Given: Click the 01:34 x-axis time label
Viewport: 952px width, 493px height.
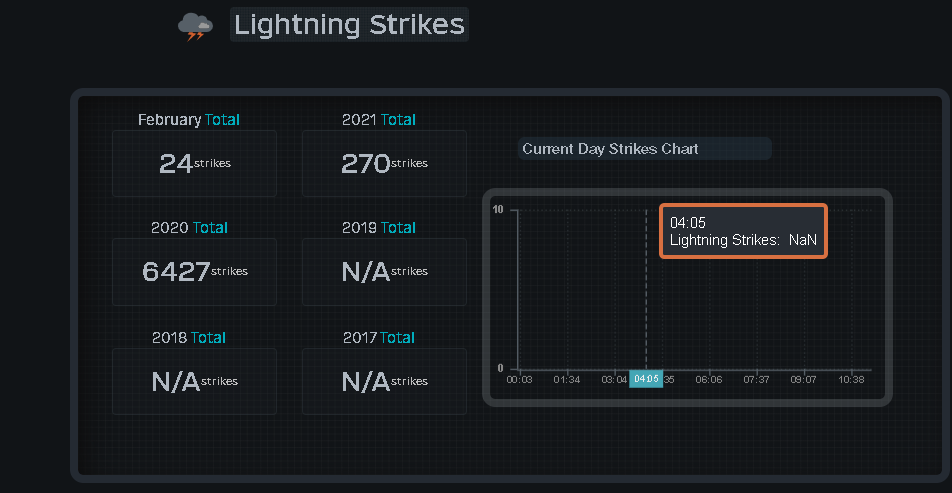Looking at the screenshot, I should tap(566, 379).
